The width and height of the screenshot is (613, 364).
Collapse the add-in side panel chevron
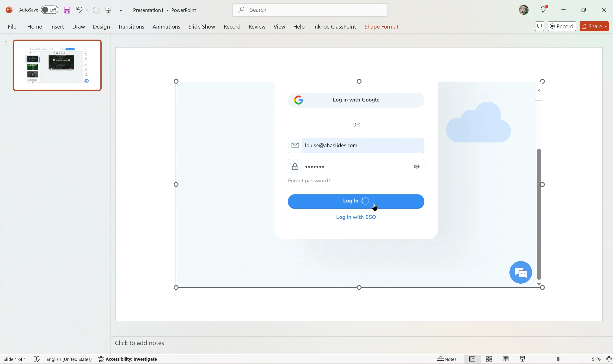[x=539, y=91]
